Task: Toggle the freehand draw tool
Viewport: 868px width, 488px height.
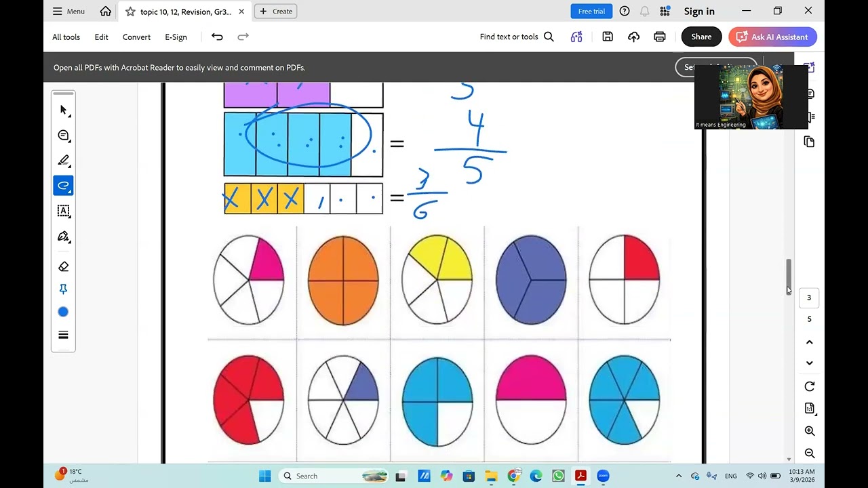Action: pos(63,185)
